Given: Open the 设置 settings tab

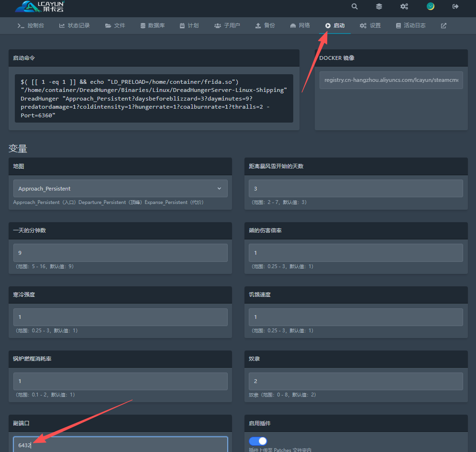Looking at the screenshot, I should (x=370, y=25).
